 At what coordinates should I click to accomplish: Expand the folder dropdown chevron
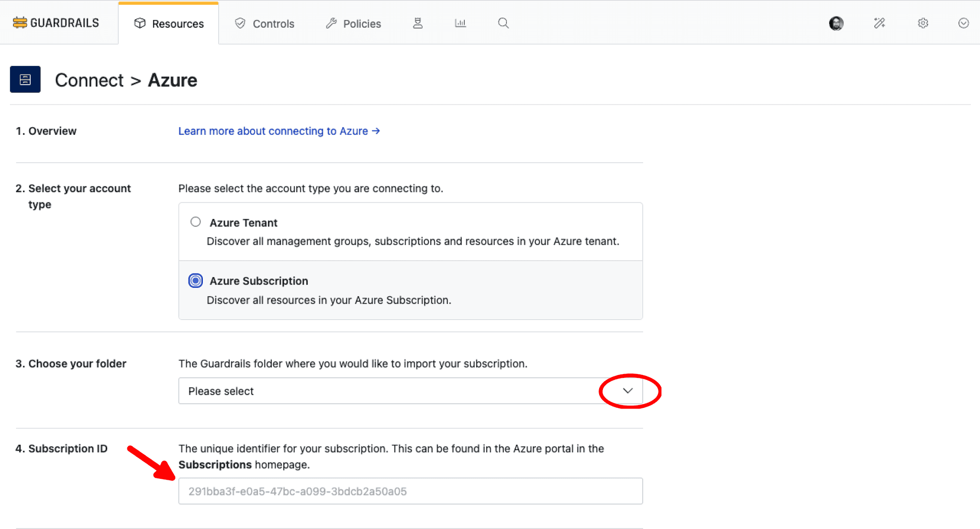tap(628, 391)
